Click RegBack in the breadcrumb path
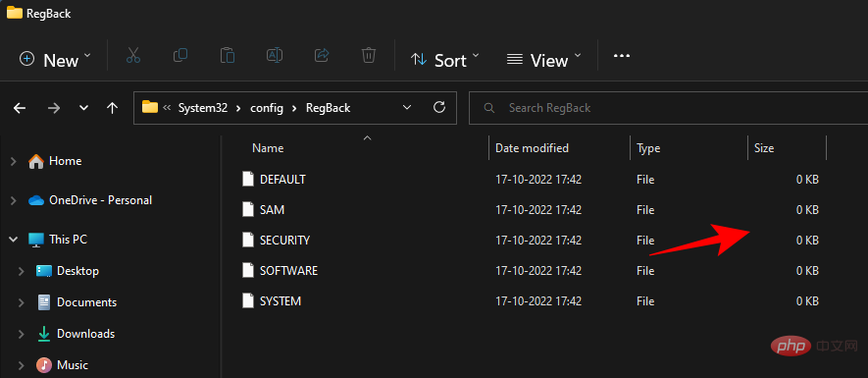The width and height of the screenshot is (868, 378). [329, 108]
